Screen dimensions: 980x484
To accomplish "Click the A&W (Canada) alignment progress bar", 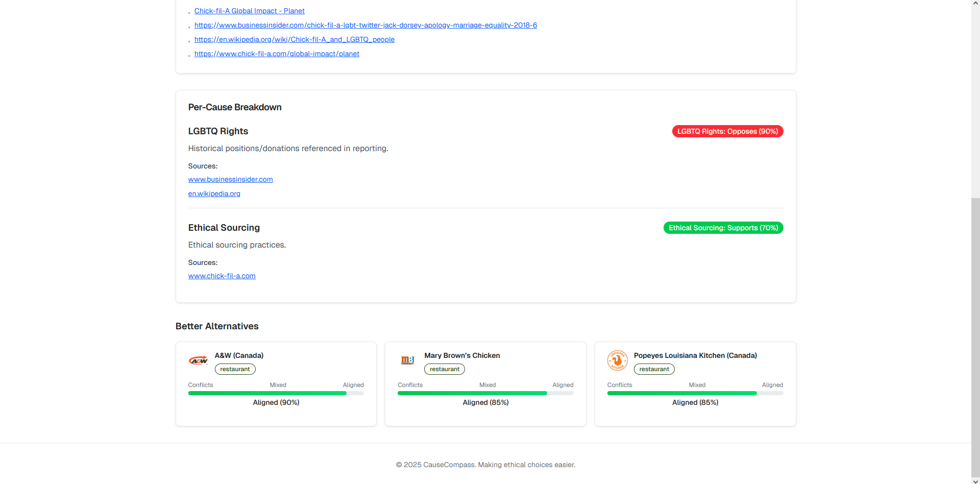I will (x=276, y=393).
